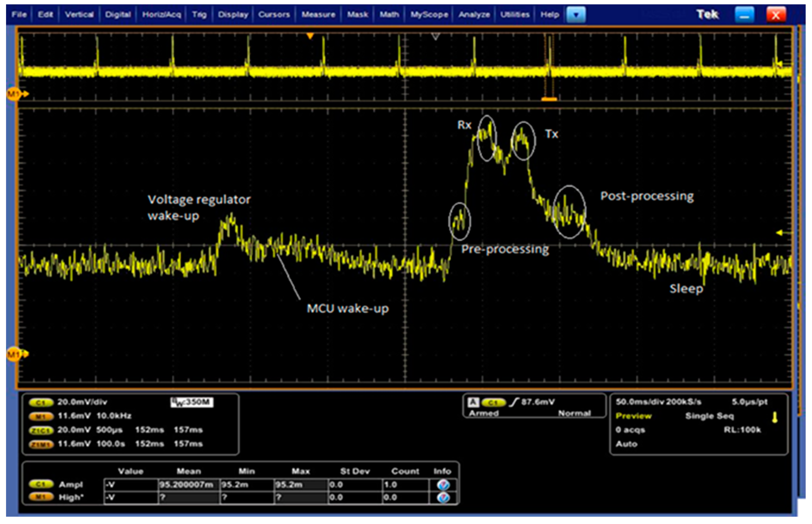Open the Trig dropdown menu
The height and width of the screenshot is (524, 812).
pyautogui.click(x=199, y=15)
